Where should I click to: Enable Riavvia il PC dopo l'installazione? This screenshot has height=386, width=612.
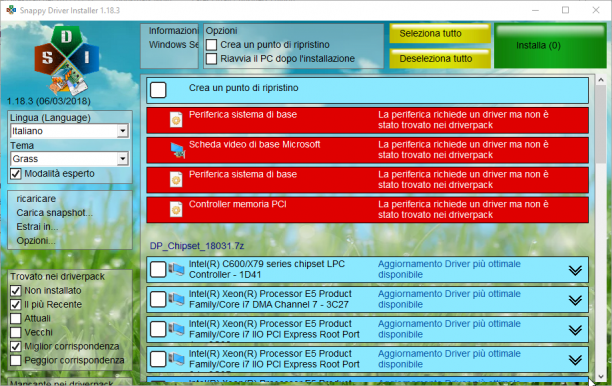click(x=212, y=59)
